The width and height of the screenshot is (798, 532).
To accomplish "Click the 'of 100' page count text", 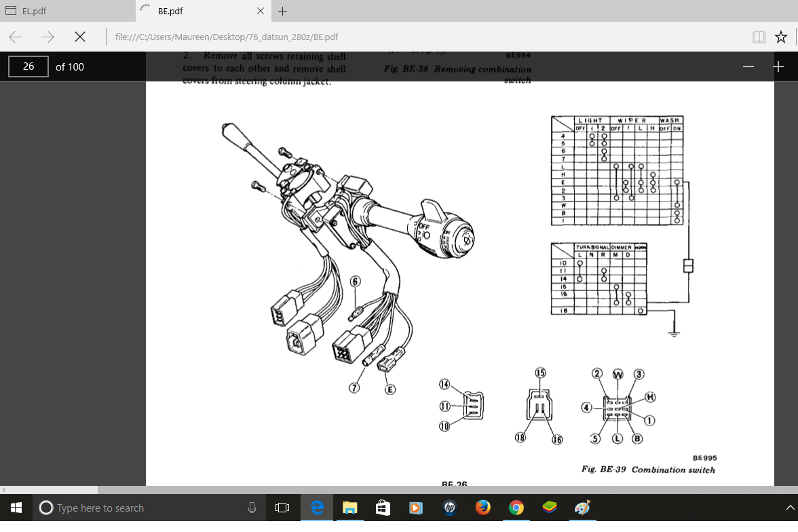I will point(70,66).
